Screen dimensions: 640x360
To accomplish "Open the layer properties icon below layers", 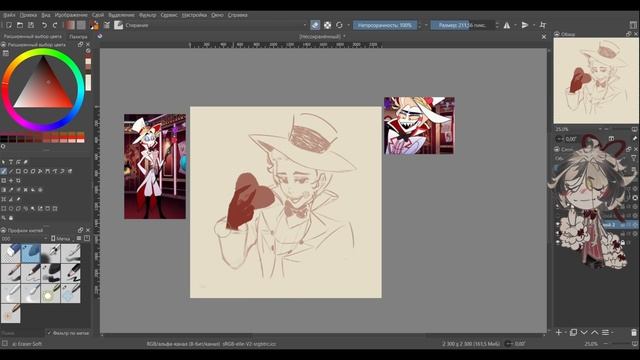I will (606, 333).
